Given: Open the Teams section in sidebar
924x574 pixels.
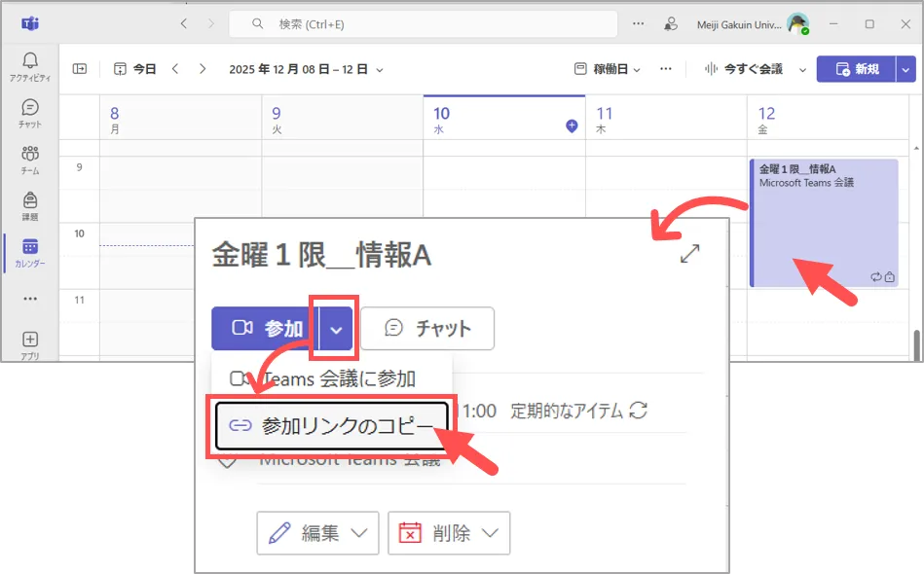Looking at the screenshot, I should [x=29, y=159].
